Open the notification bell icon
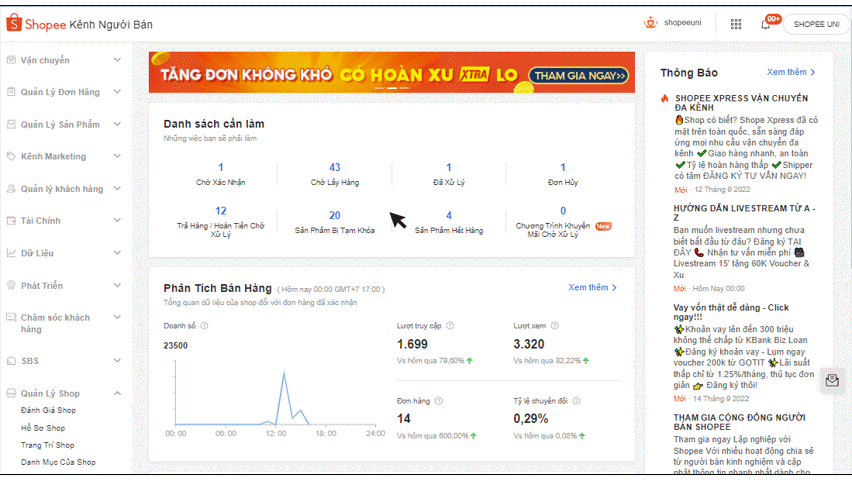 coord(765,24)
